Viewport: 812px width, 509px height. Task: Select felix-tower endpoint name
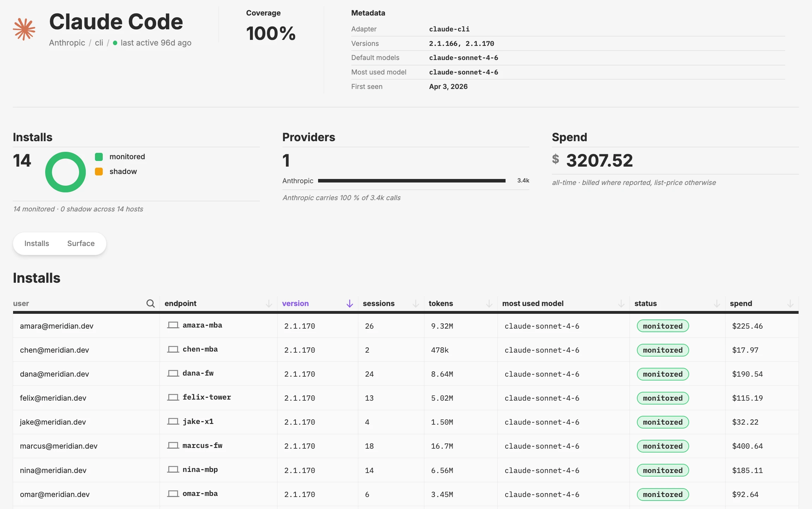click(207, 397)
